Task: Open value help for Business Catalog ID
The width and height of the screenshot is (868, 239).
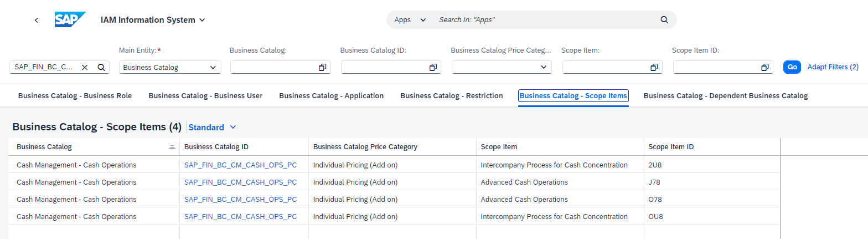Action: click(433, 68)
